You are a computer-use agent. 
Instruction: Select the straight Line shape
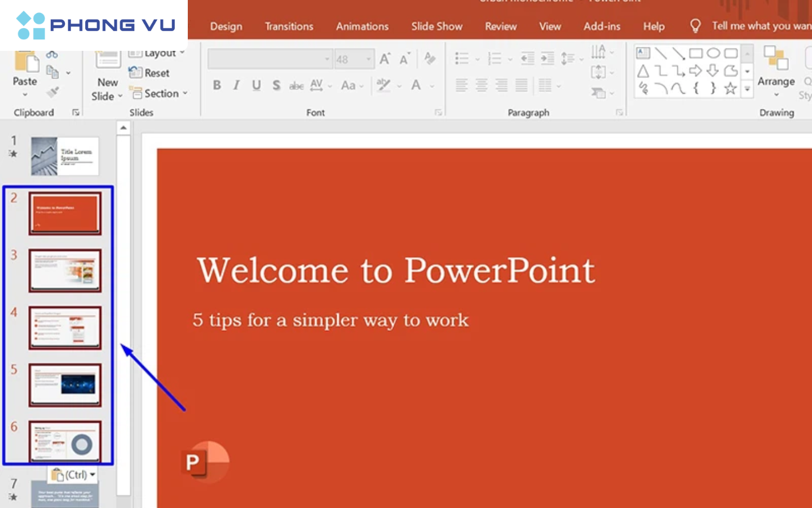click(661, 54)
